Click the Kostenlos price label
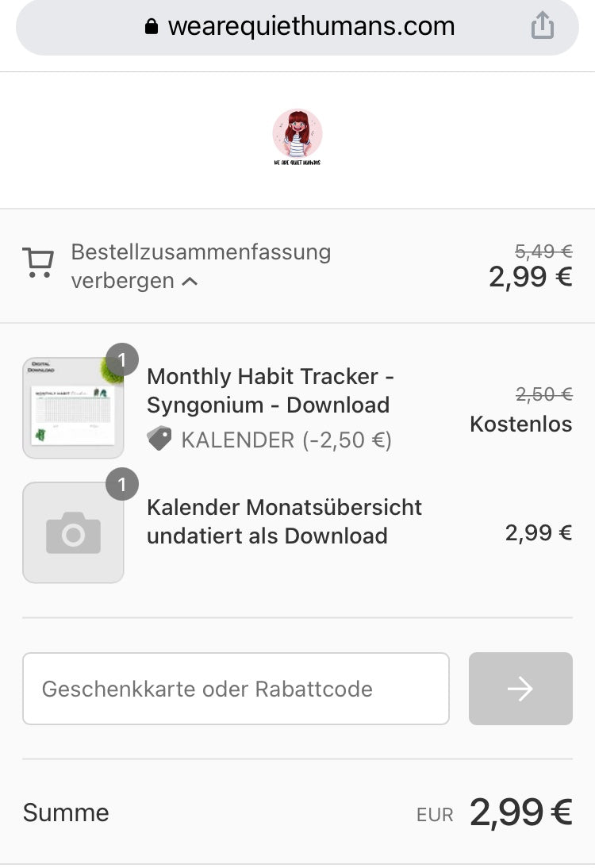The image size is (595, 868). click(x=520, y=424)
